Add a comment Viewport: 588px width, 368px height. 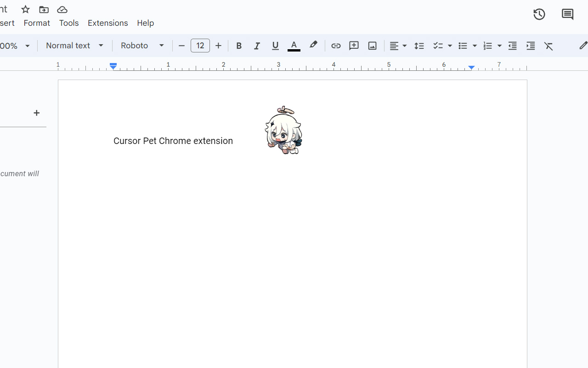(x=354, y=46)
